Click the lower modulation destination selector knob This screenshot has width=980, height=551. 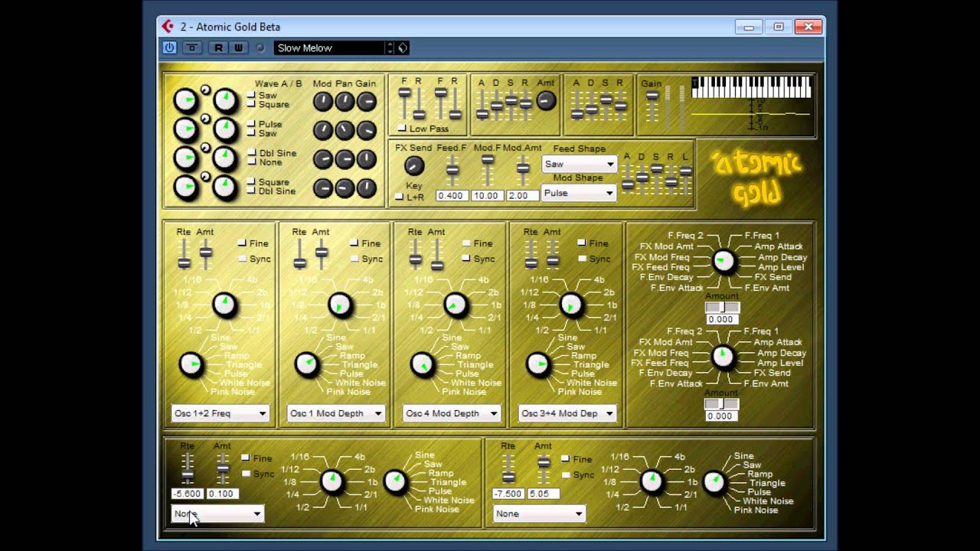tap(723, 357)
